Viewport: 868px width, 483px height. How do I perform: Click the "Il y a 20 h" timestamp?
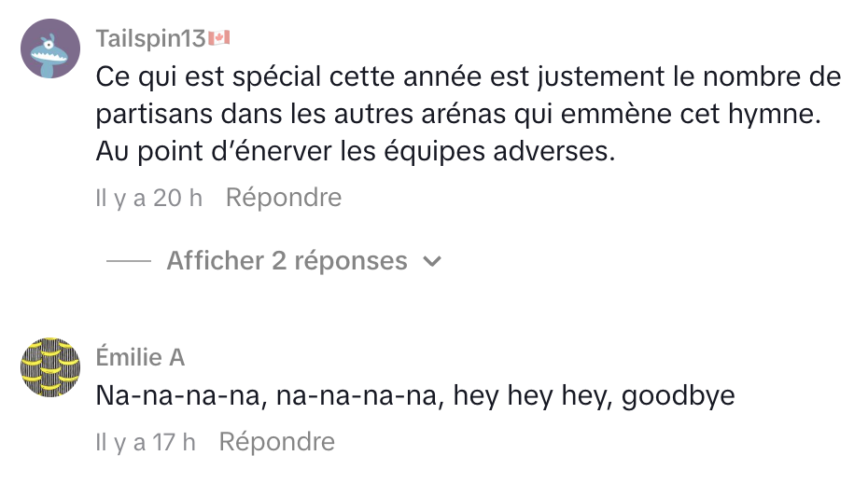[x=149, y=198]
